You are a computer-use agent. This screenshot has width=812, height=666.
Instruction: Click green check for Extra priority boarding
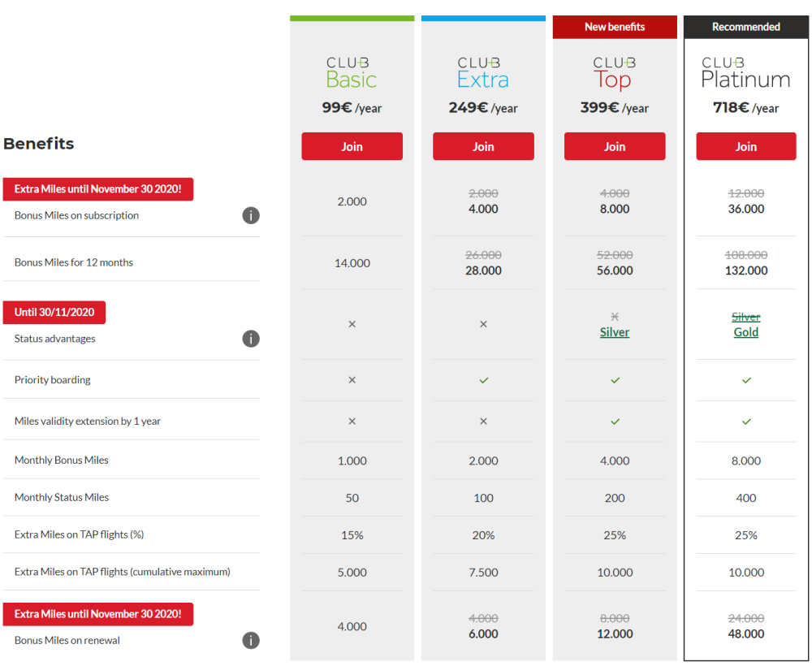484,380
